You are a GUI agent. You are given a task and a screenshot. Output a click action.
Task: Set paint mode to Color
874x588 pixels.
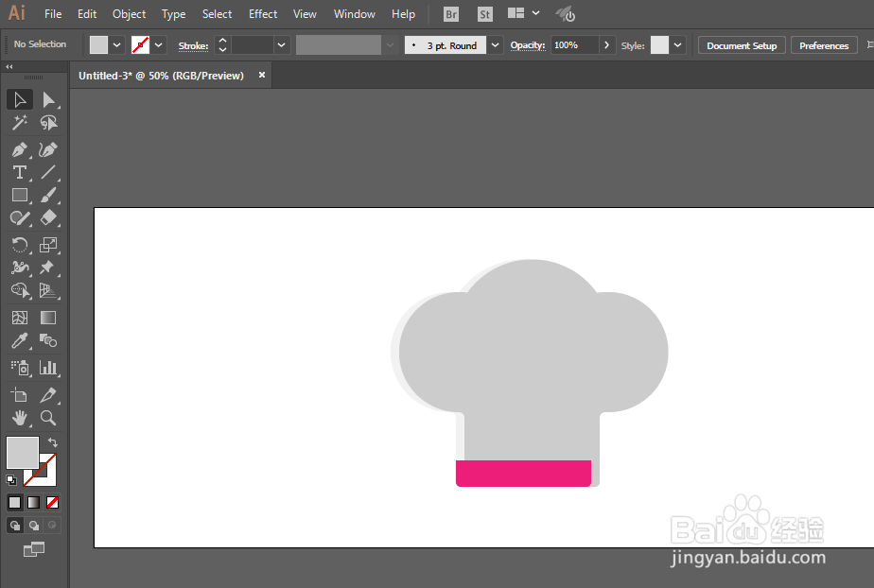tap(15, 503)
